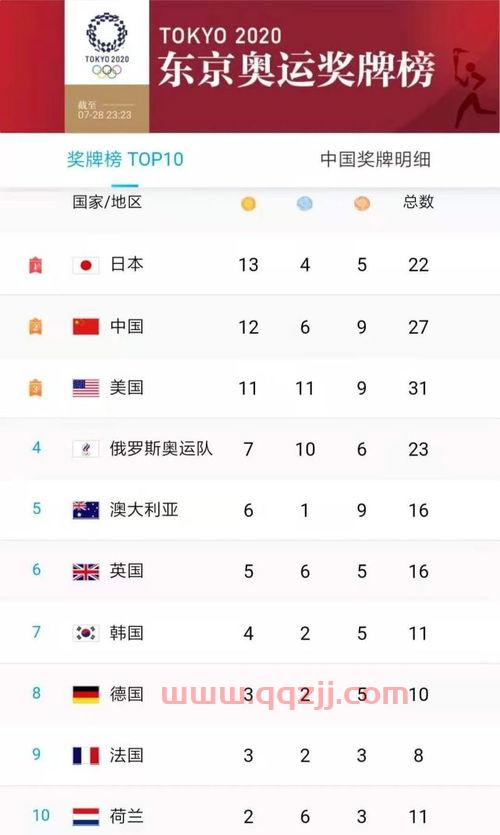Select the gold medal column icon
This screenshot has width=500, height=835.
(249, 204)
